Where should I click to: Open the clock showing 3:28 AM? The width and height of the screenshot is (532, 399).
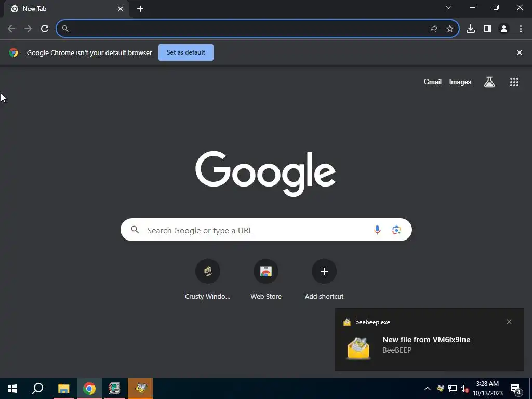(487, 389)
